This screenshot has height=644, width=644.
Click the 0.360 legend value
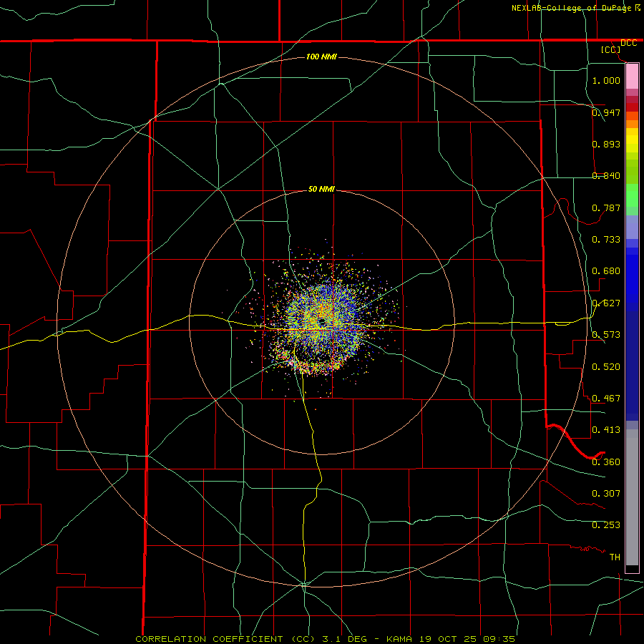tap(606, 462)
